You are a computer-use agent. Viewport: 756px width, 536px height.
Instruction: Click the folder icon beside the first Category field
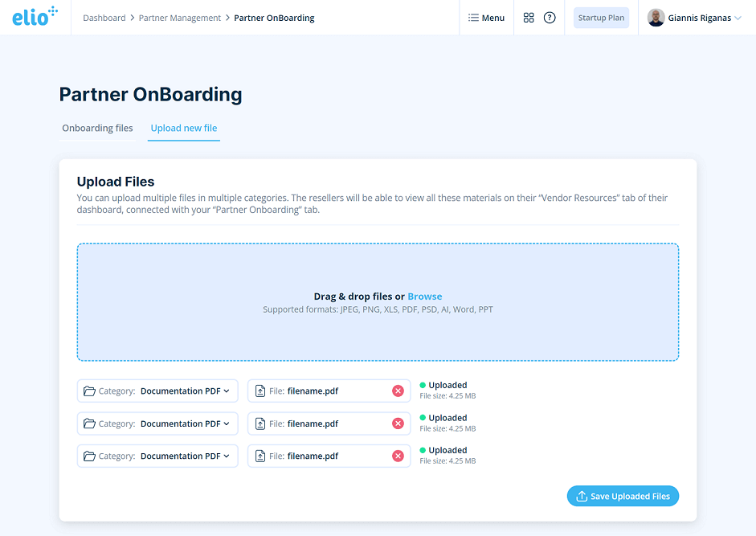point(89,391)
